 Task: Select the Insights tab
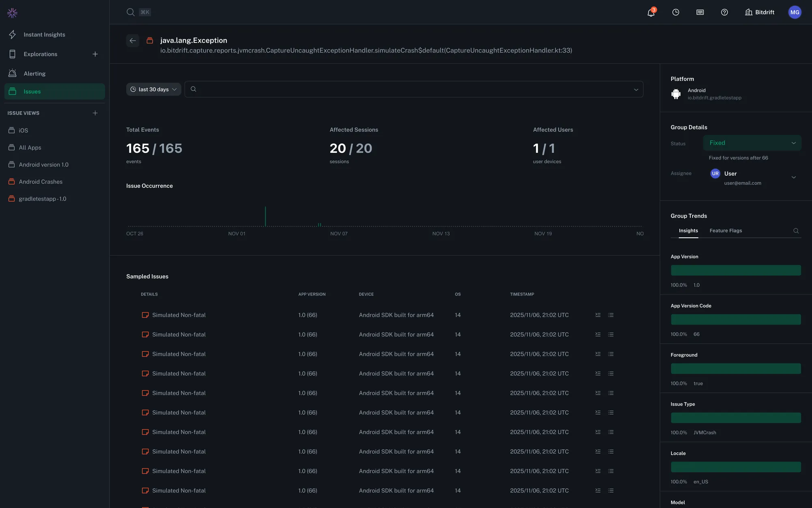(688, 231)
